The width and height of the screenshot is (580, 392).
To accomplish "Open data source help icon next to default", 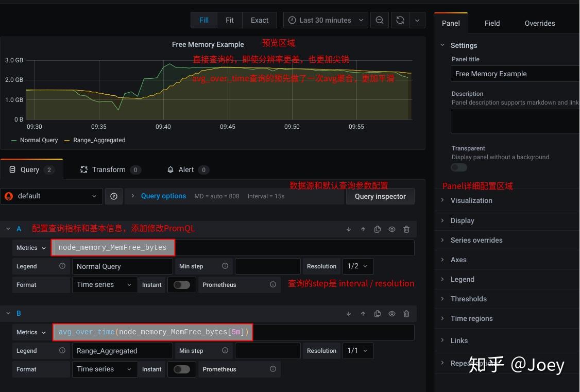I will pos(114,196).
